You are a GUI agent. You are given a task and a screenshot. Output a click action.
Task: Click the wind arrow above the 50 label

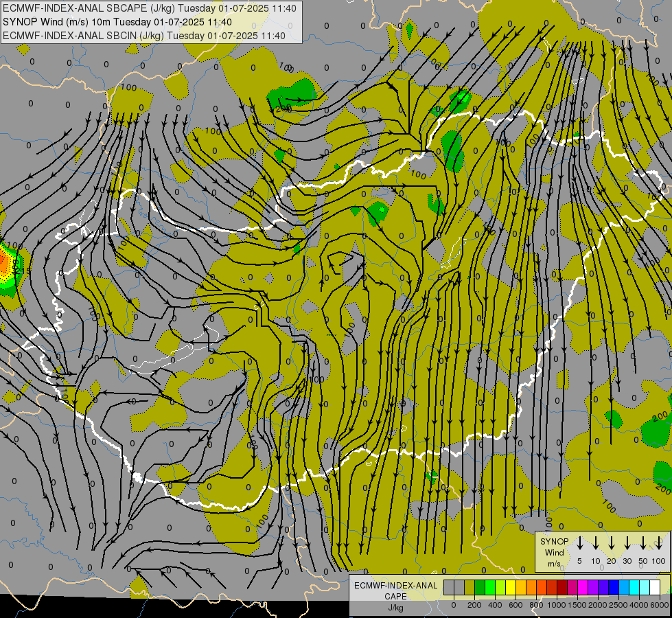[x=643, y=543]
